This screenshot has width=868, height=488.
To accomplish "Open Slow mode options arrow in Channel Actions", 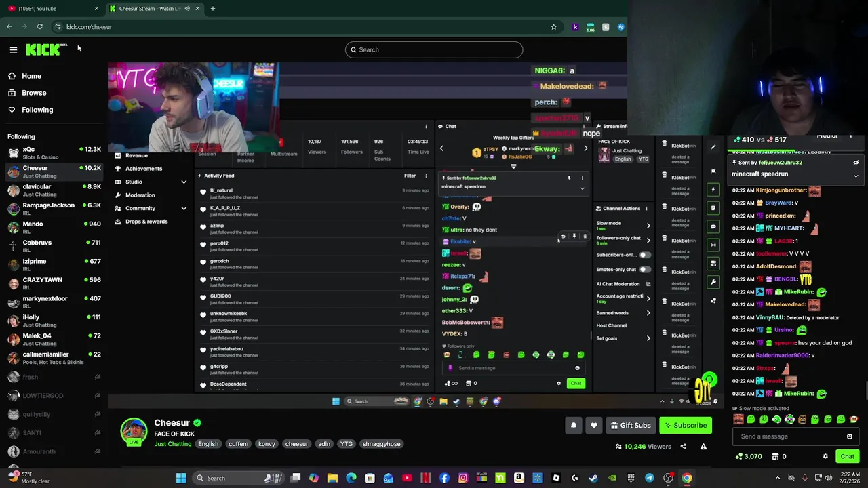I will coord(648,226).
